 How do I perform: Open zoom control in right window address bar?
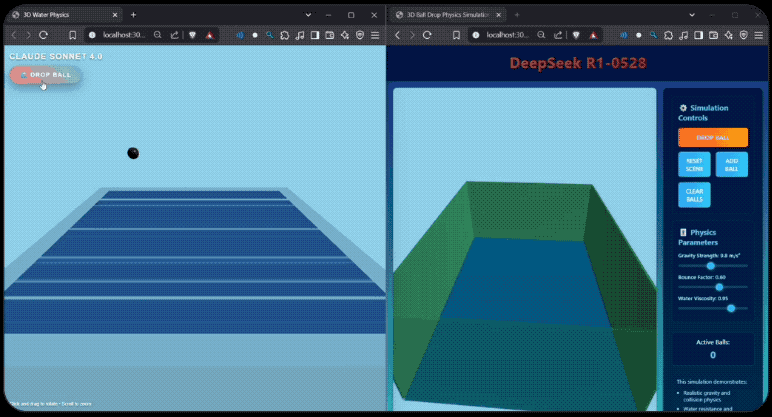pyautogui.click(x=541, y=35)
